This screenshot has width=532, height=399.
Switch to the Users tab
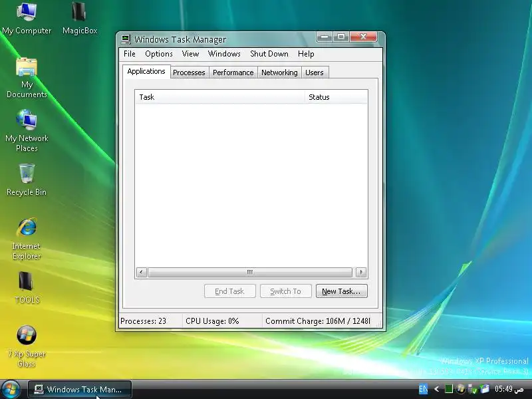(314, 72)
